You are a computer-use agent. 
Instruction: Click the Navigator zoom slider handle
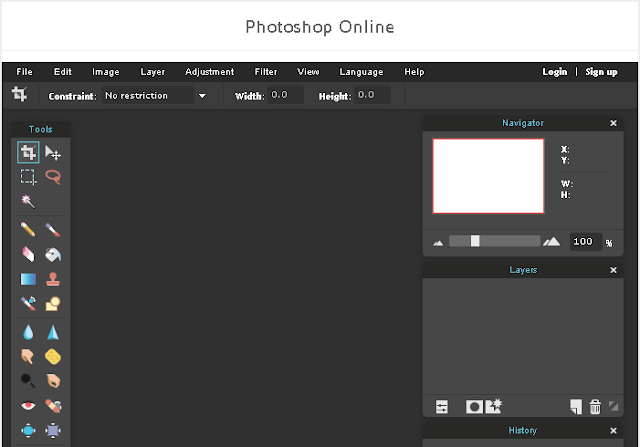475,241
